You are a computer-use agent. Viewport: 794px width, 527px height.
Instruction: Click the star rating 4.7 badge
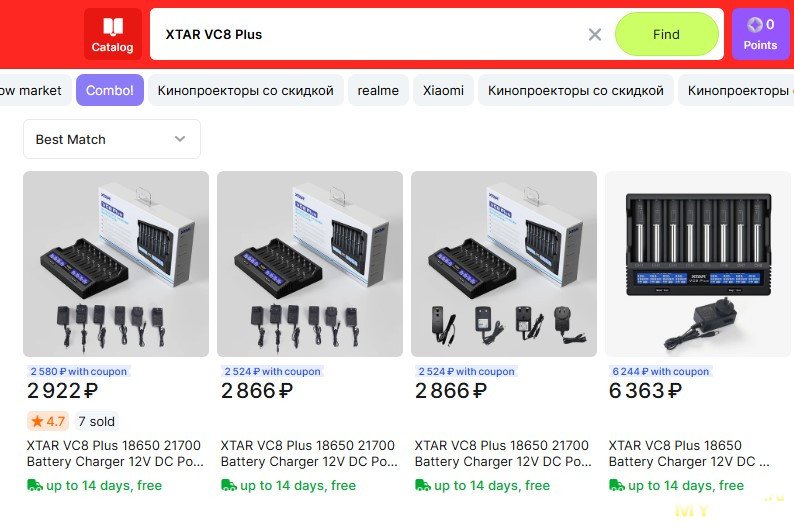coord(48,421)
